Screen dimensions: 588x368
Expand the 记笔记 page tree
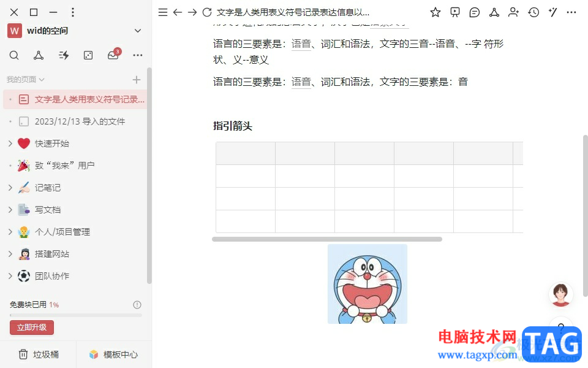pos(10,188)
